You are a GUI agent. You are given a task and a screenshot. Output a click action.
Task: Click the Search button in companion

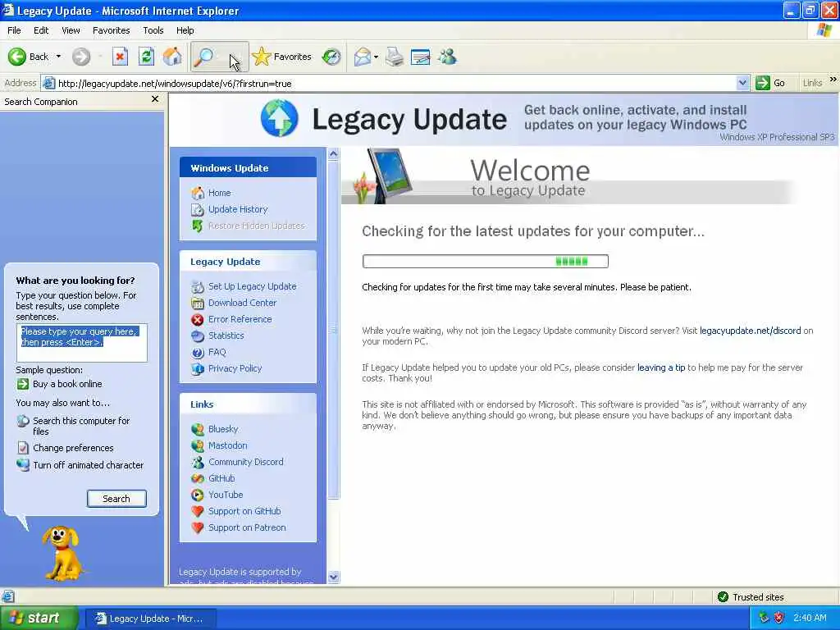coord(116,499)
